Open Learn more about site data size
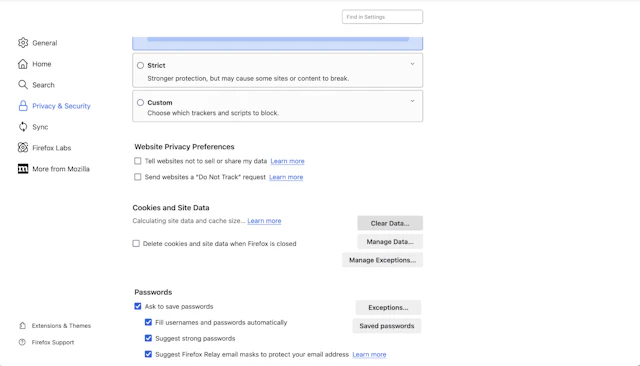 pos(264,221)
